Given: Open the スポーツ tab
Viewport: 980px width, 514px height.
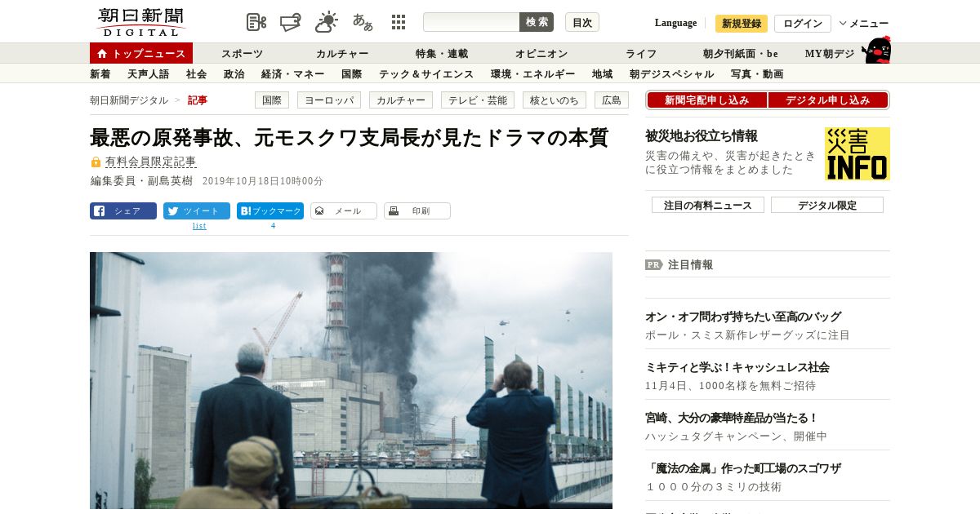Looking at the screenshot, I should click(243, 54).
